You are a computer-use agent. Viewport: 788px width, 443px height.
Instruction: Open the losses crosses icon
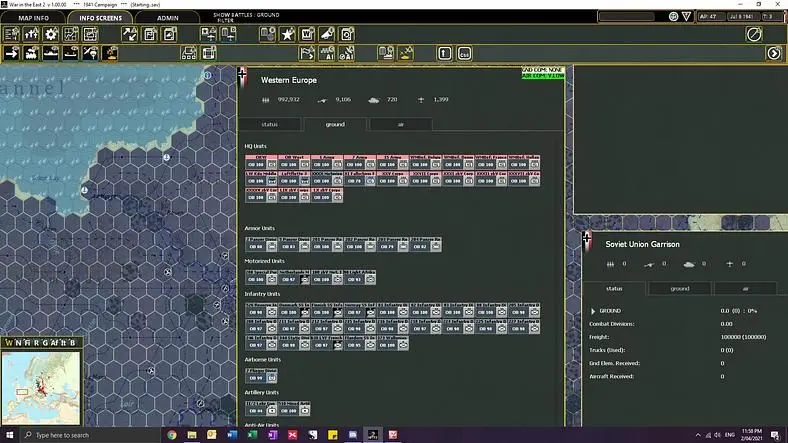pyautogui.click(x=31, y=34)
